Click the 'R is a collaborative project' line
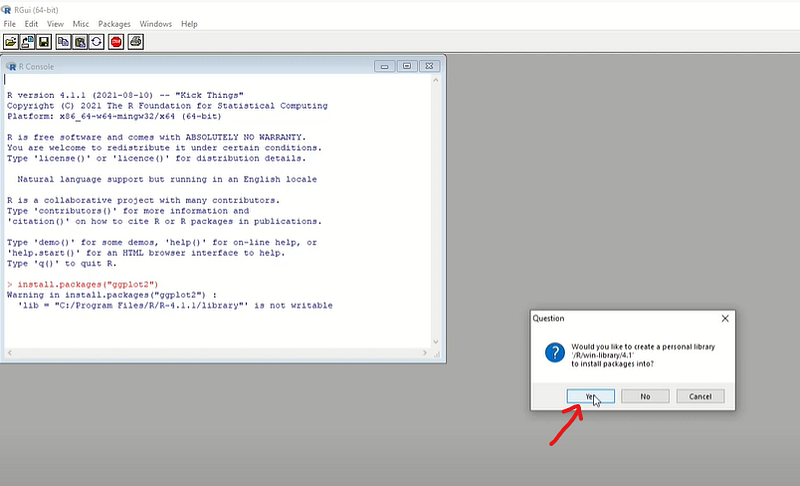Screen dimensions: 800x486 pos(143,200)
